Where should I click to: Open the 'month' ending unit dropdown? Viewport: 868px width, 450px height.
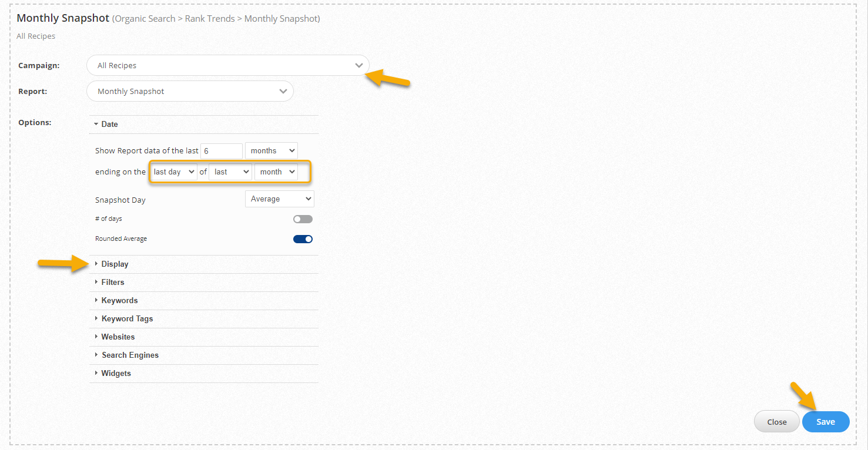pos(276,172)
